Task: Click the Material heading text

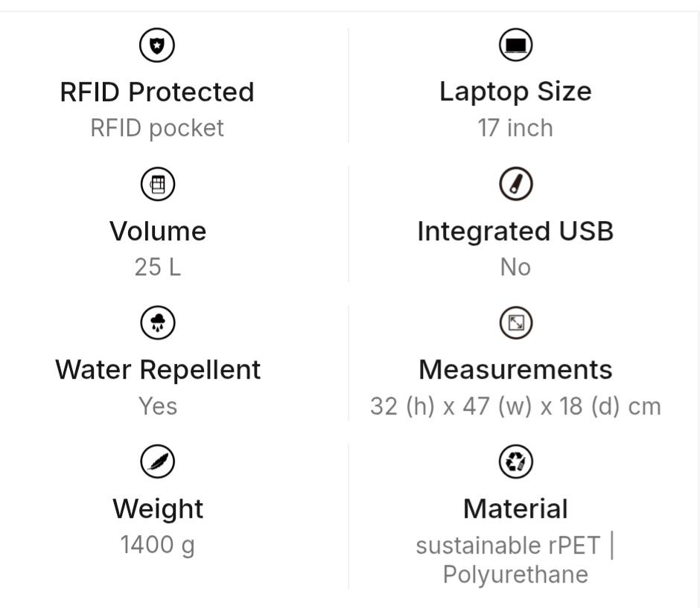Action: [515, 508]
